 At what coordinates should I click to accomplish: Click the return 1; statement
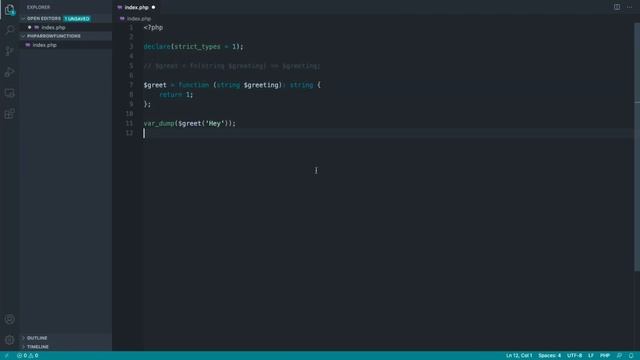[176, 95]
